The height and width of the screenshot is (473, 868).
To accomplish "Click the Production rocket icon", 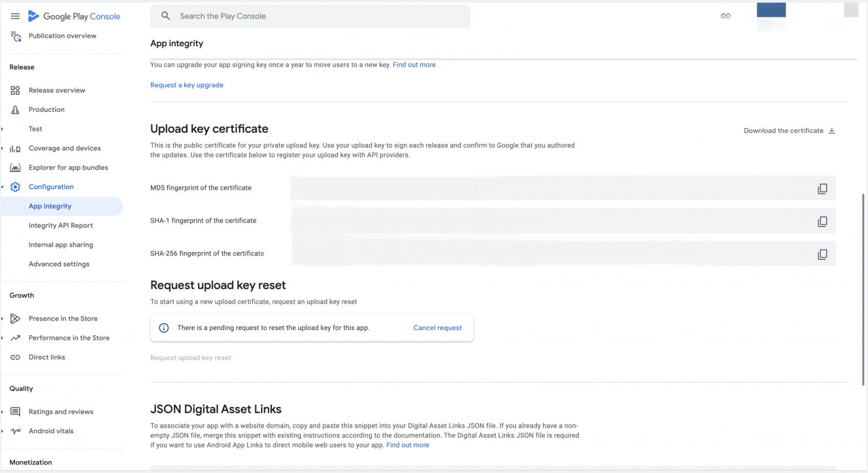I will tap(15, 110).
